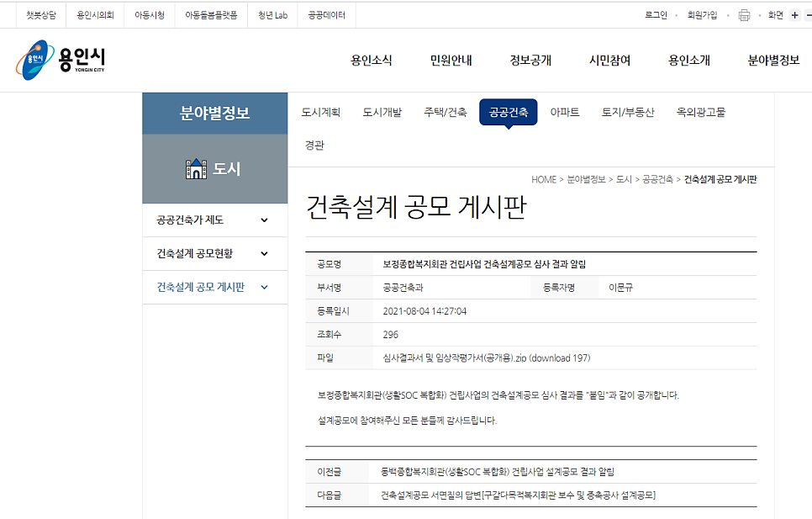Open the 아동시청 link
Viewport: 812px width, 519px height.
pyautogui.click(x=150, y=15)
